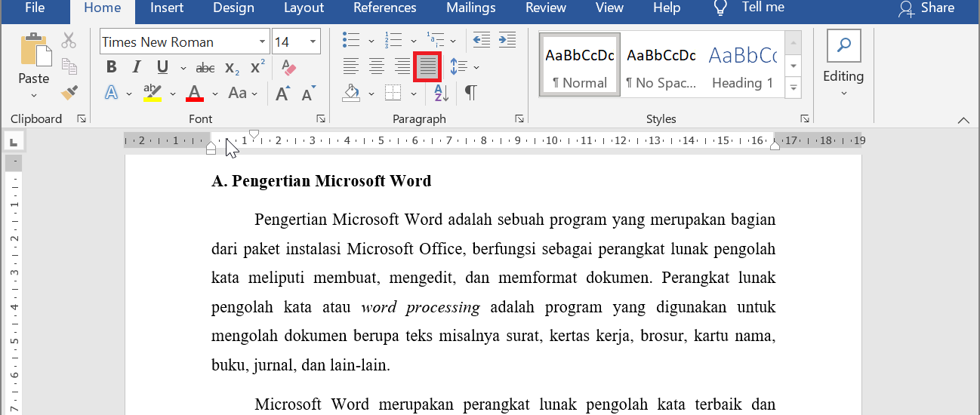Viewport: 980px width, 415px height.
Task: Expand the Paste options arrow
Action: click(34, 95)
